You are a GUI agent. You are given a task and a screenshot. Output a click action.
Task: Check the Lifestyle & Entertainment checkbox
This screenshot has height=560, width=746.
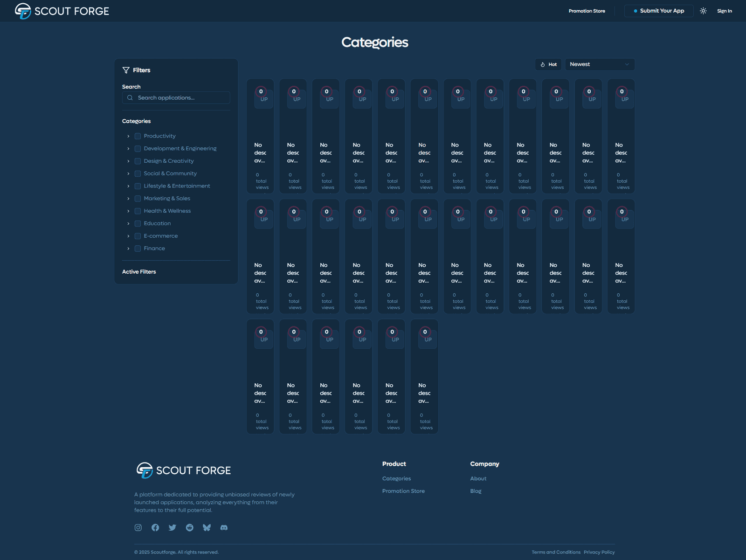pos(138,186)
